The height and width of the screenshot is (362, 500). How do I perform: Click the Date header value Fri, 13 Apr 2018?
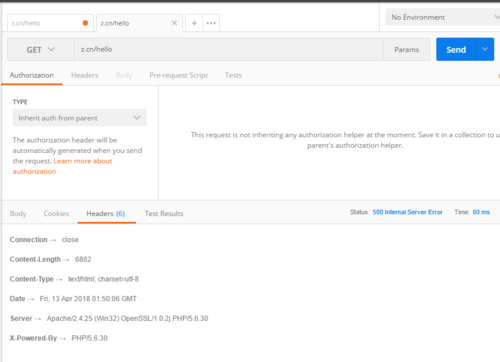(88, 299)
